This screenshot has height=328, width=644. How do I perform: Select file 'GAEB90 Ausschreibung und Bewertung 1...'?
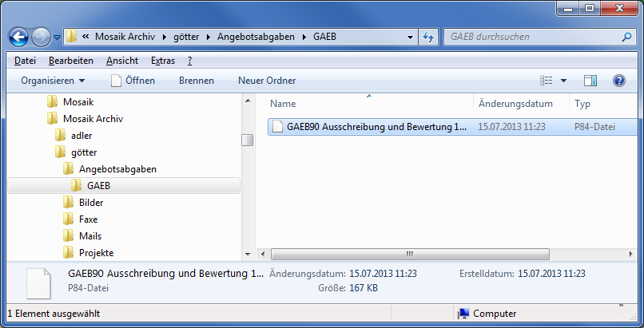pos(376,127)
